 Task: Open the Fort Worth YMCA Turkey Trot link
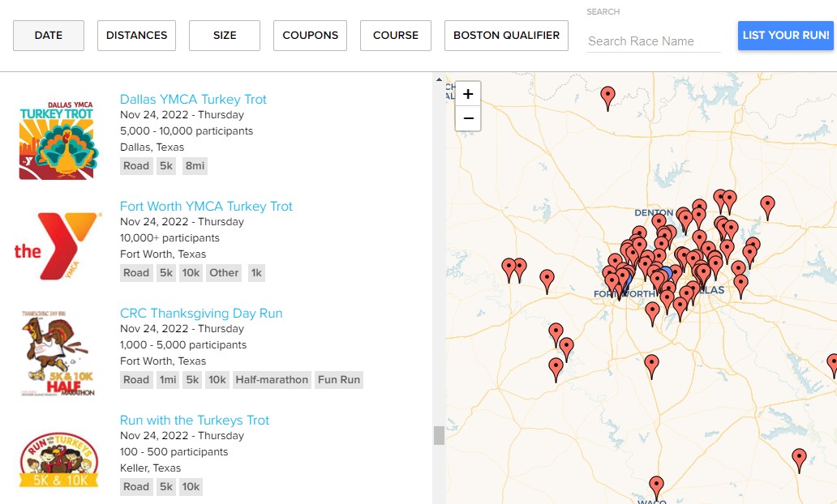click(206, 207)
